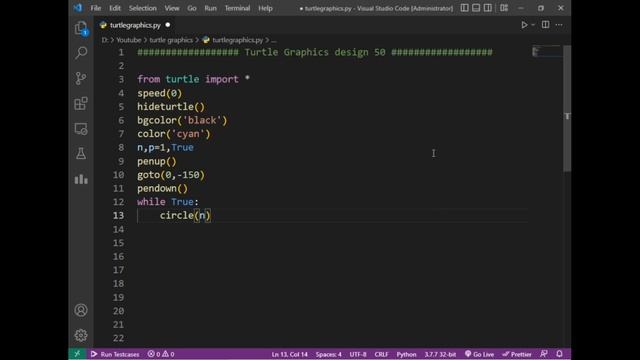Click the Ln 13, Col 14 indicator

pos(289,354)
